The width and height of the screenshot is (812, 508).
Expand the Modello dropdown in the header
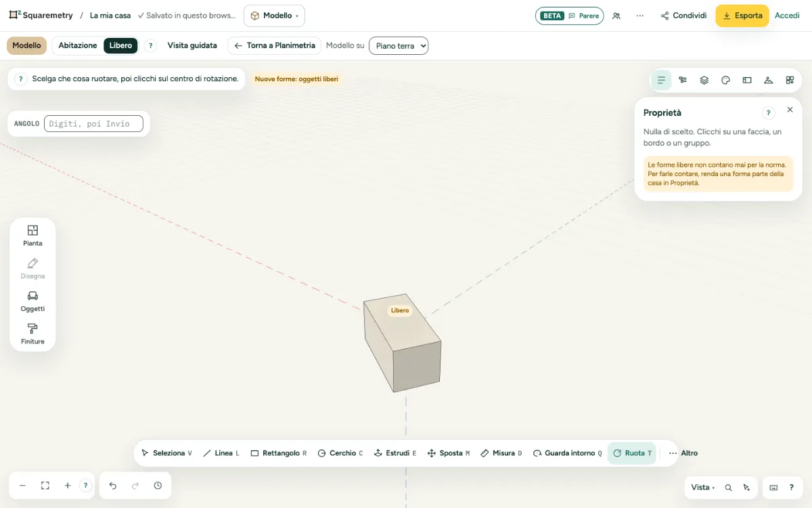[274, 16]
